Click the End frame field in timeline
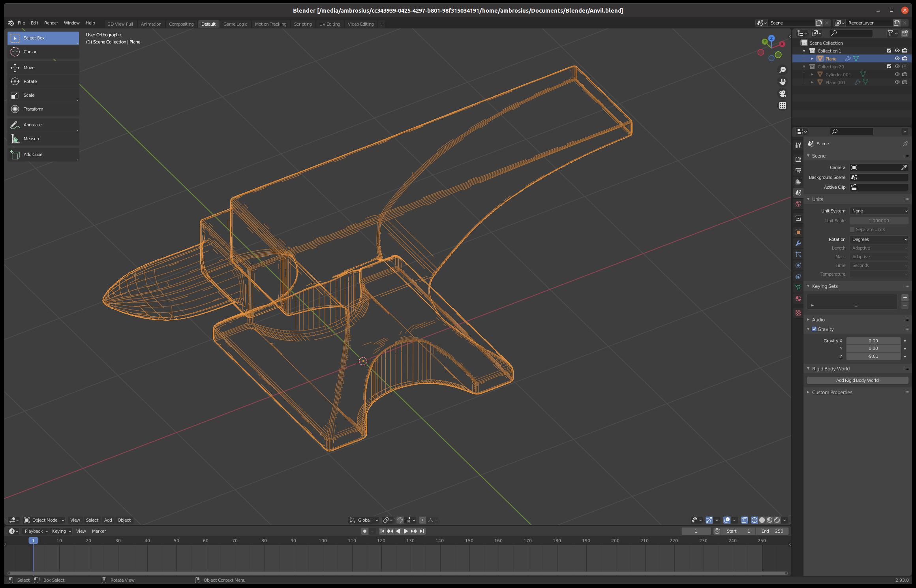Viewport: 916px width, 588px height. click(773, 531)
